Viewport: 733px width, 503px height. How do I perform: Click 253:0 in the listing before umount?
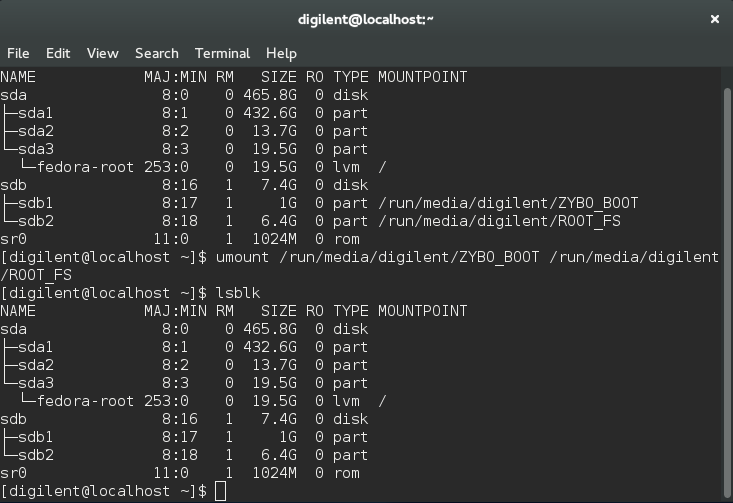point(166,167)
